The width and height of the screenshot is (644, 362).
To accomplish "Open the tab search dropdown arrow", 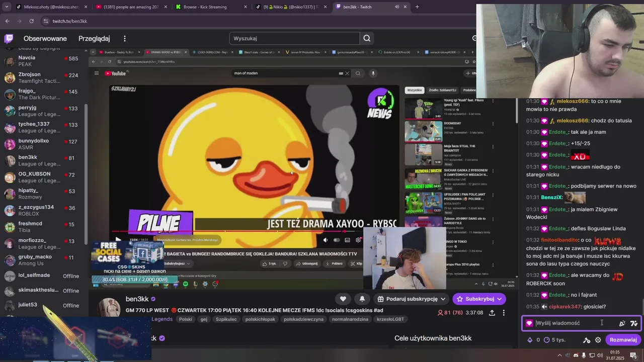I will coord(7,7).
